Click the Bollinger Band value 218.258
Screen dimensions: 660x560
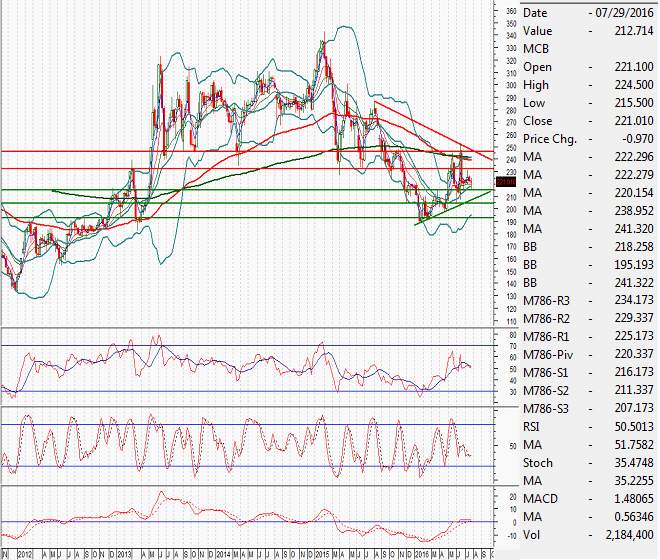coord(633,246)
